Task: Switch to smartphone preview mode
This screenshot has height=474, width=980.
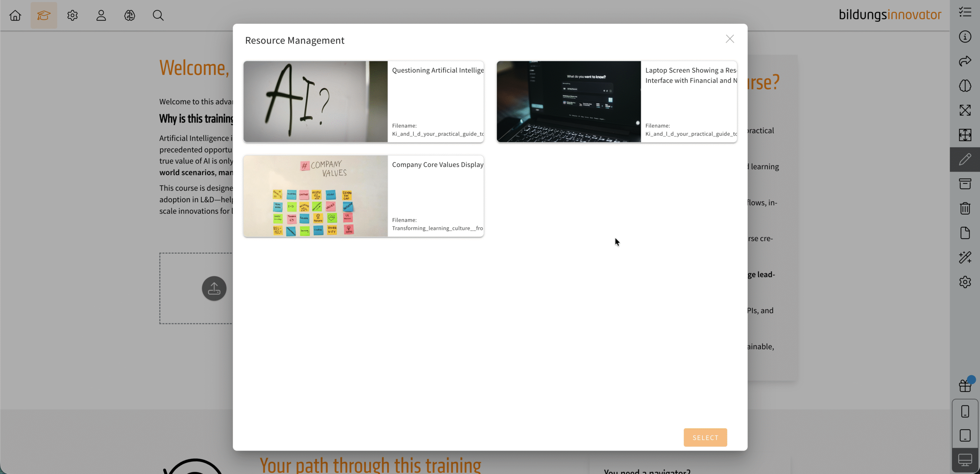Action: (965, 412)
